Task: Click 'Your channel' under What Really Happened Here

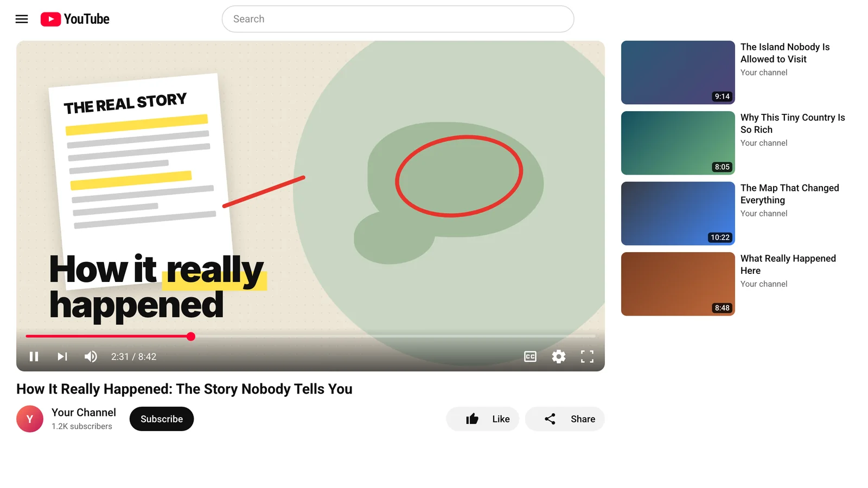Action: coord(764,284)
